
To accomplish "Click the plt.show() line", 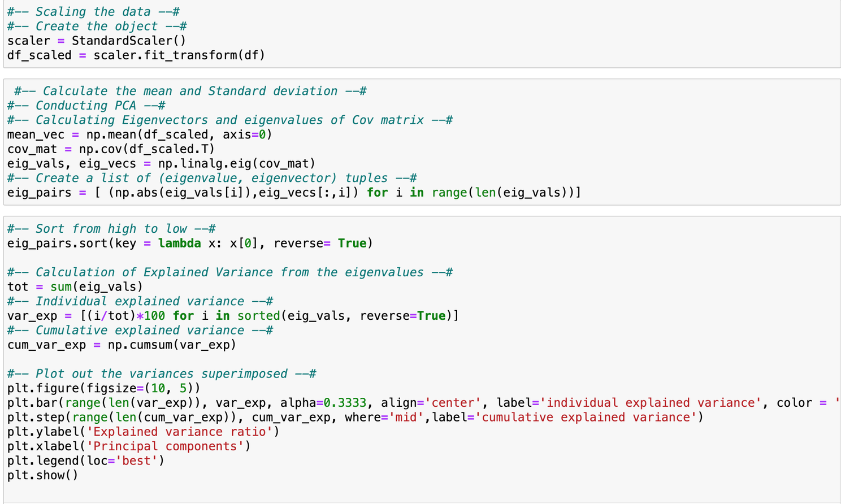I will pyautogui.click(x=43, y=475).
